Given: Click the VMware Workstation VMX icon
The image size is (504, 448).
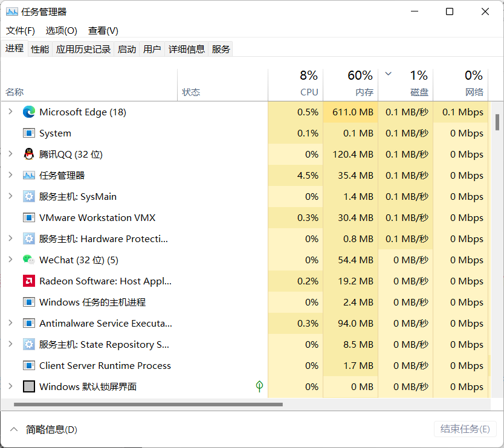Looking at the screenshot, I should click(x=29, y=218).
